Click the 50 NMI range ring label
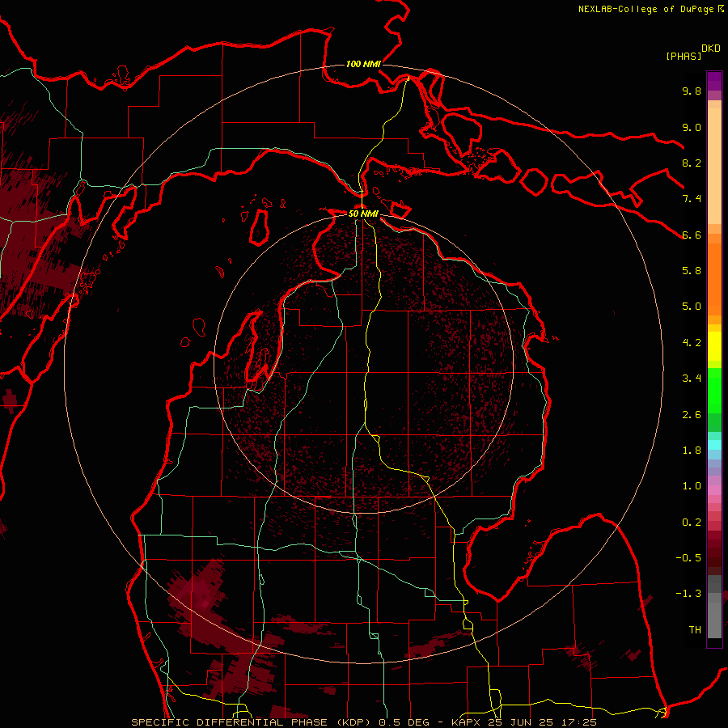728x728 pixels. click(363, 214)
